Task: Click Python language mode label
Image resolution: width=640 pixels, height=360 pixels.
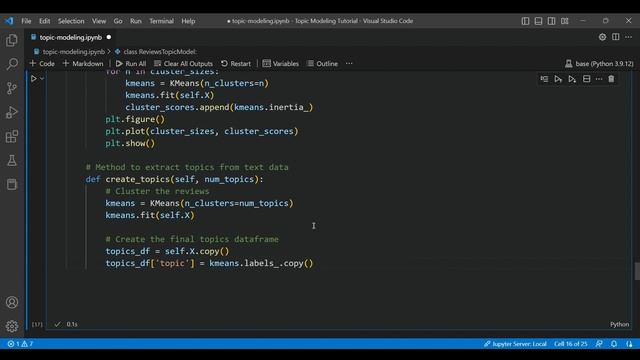Action: pos(619,324)
